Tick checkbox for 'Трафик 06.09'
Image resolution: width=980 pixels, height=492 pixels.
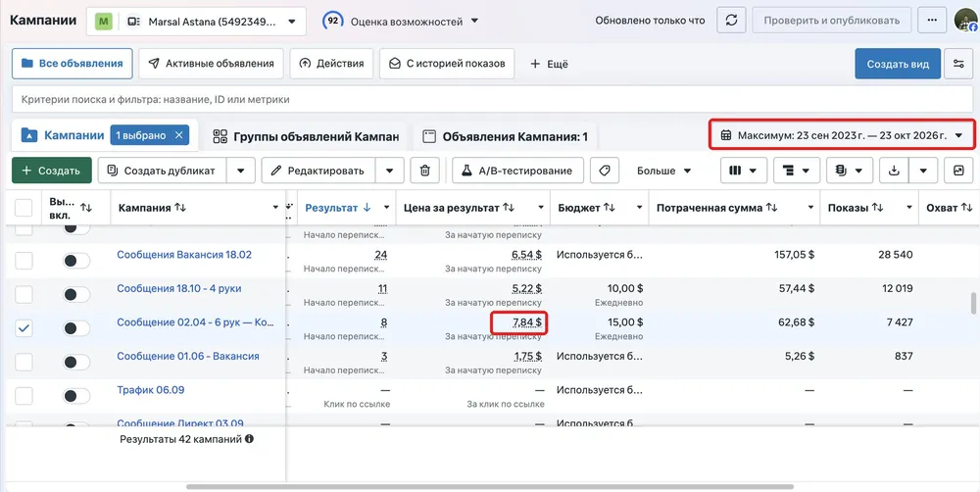[24, 395]
